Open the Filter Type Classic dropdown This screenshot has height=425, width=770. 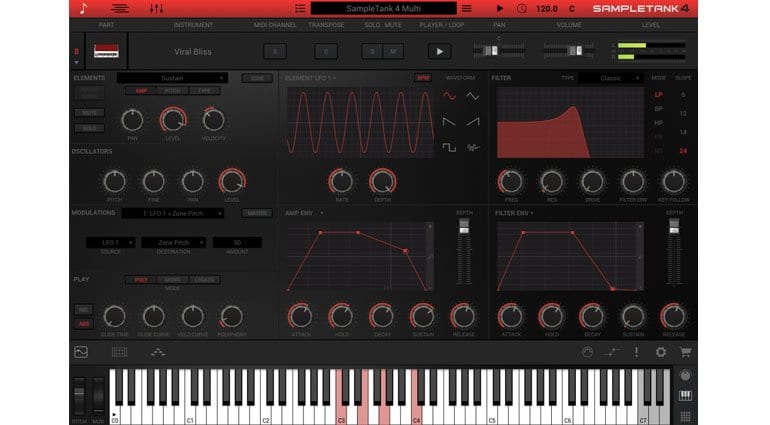point(611,78)
